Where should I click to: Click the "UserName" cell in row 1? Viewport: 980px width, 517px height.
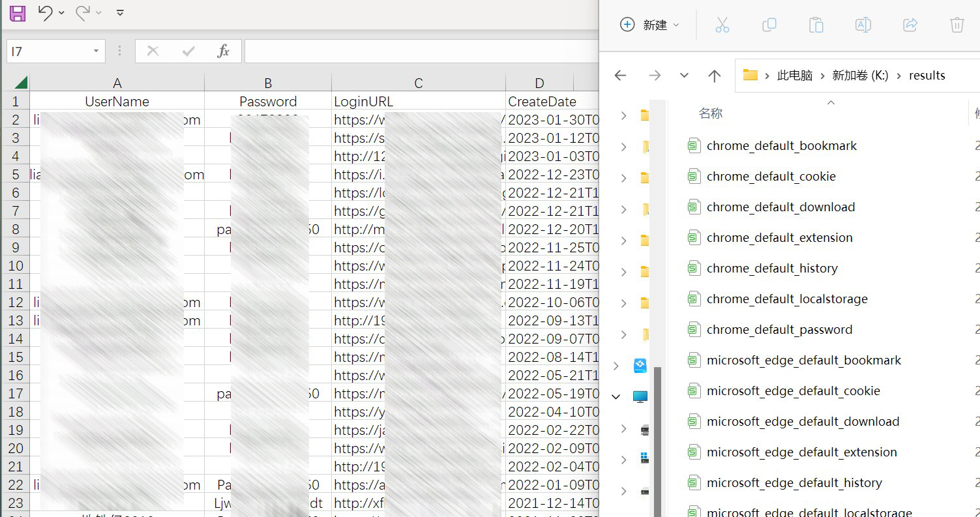click(x=117, y=101)
